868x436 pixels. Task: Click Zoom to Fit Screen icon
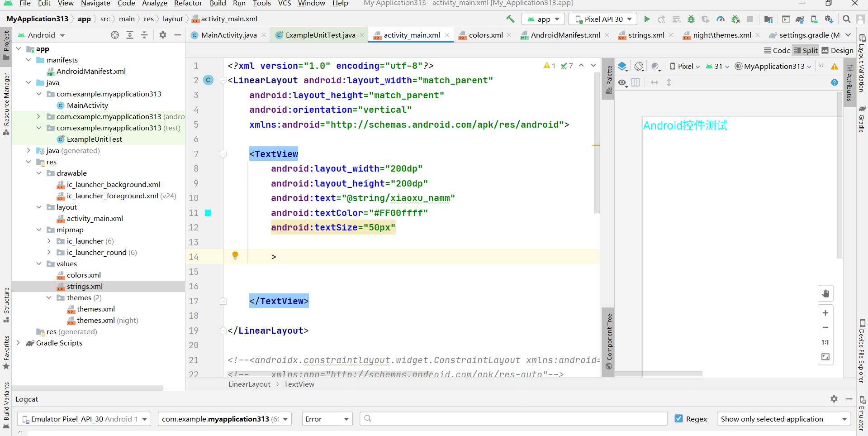[825, 357]
